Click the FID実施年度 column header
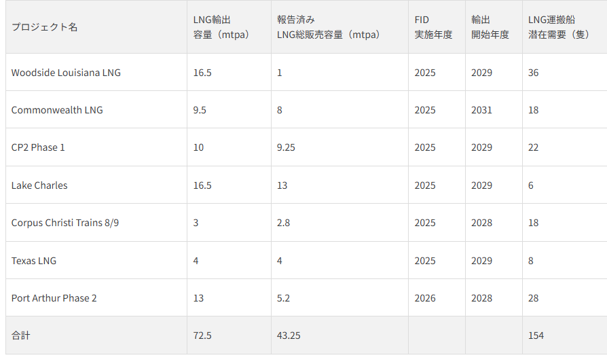The height and width of the screenshot is (364, 607). coord(433,27)
